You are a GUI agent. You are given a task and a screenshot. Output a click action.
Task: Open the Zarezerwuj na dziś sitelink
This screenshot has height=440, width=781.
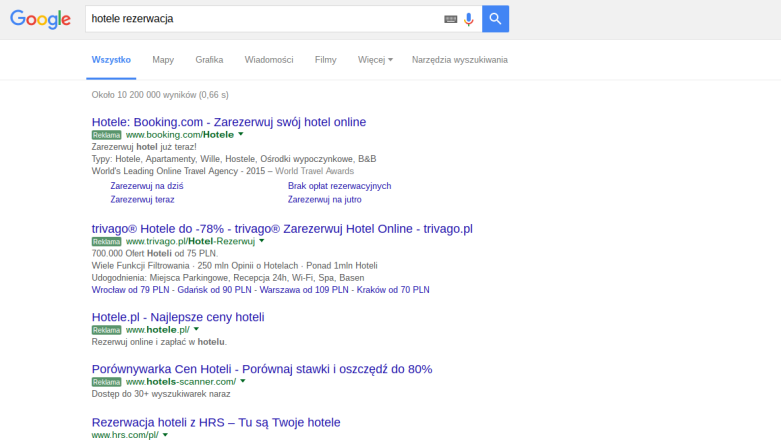(147, 186)
